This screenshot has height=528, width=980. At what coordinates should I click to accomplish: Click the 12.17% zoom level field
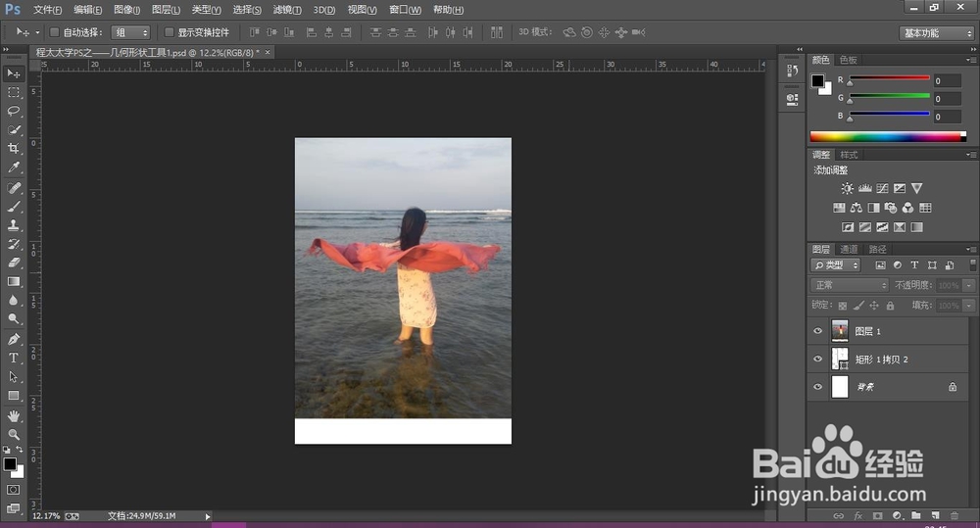[46, 516]
